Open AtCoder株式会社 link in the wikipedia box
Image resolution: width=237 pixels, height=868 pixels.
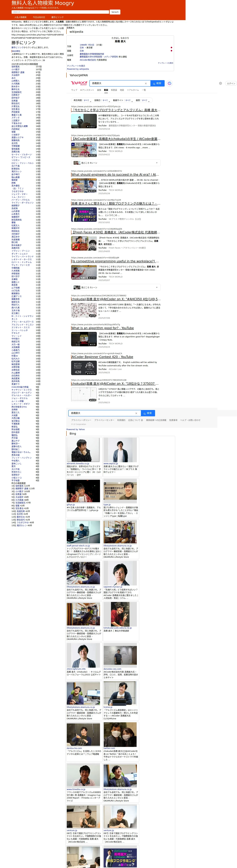point(88,60)
